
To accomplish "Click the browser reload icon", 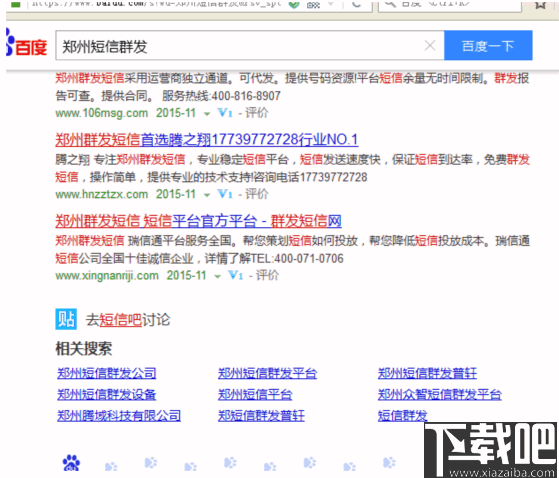I will point(357,4).
